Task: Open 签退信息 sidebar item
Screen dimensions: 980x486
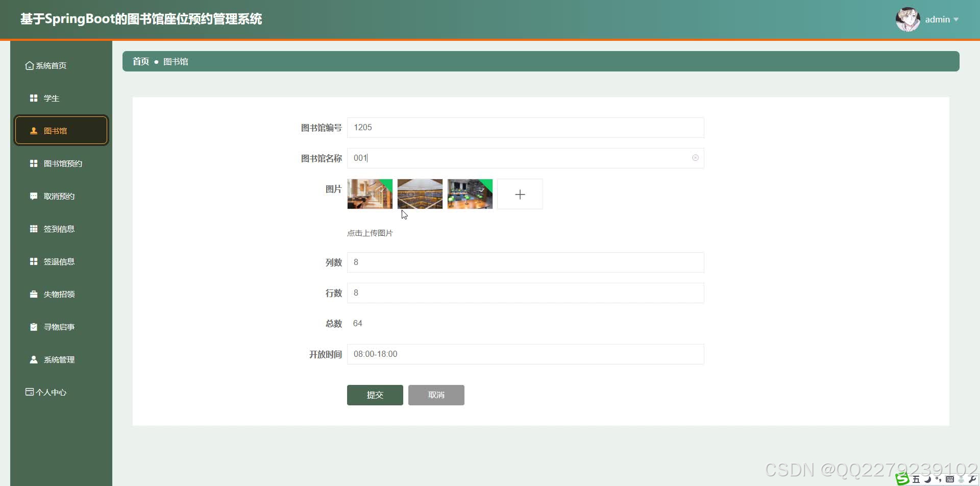Action: [61, 261]
